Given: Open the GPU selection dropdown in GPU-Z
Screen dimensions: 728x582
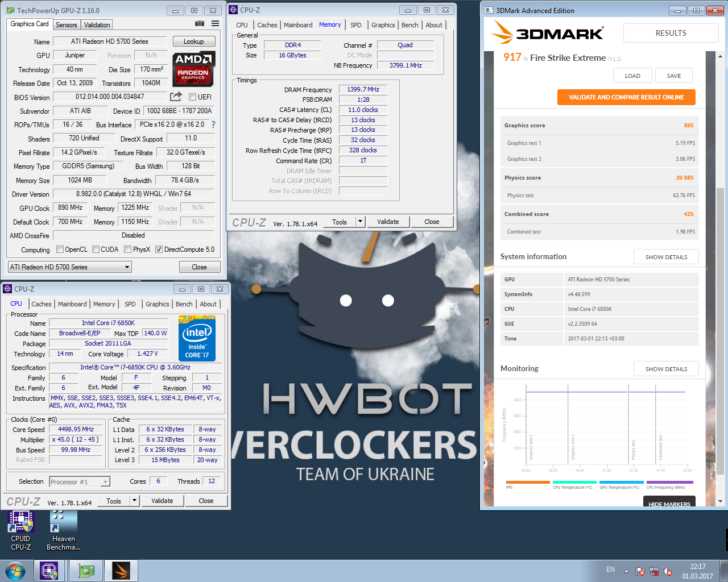Looking at the screenshot, I should click(69, 267).
